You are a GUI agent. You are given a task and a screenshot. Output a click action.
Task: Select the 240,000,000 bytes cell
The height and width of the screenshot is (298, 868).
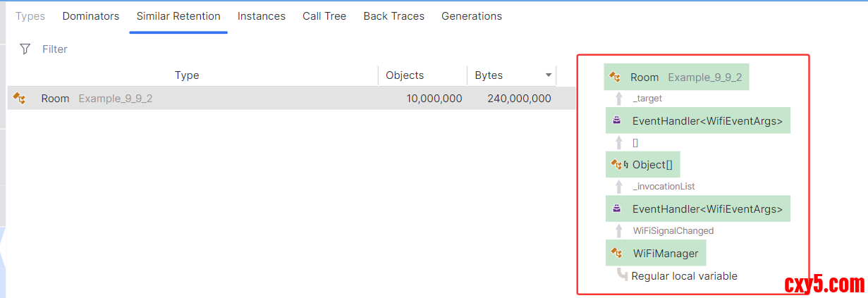pos(519,99)
